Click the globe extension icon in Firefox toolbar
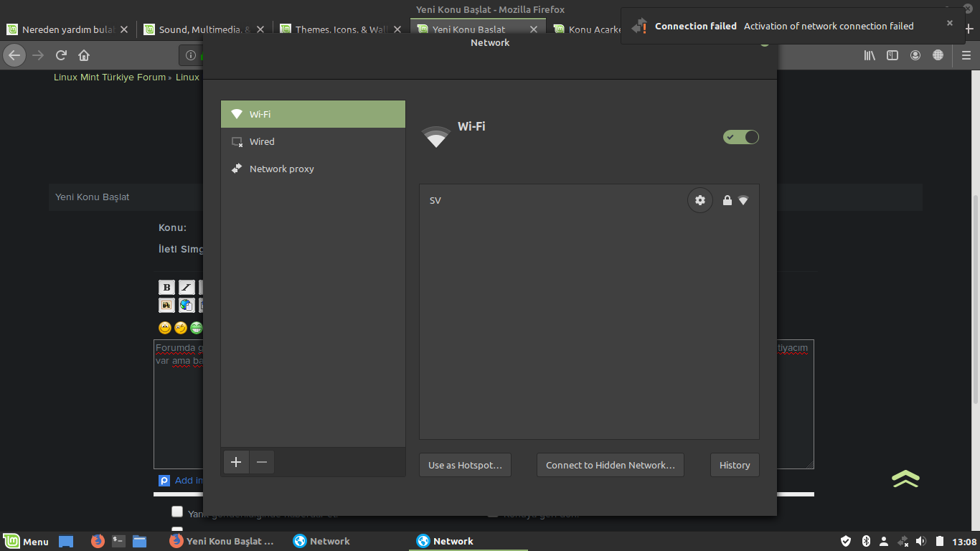The width and height of the screenshot is (980, 551). tap(938, 55)
